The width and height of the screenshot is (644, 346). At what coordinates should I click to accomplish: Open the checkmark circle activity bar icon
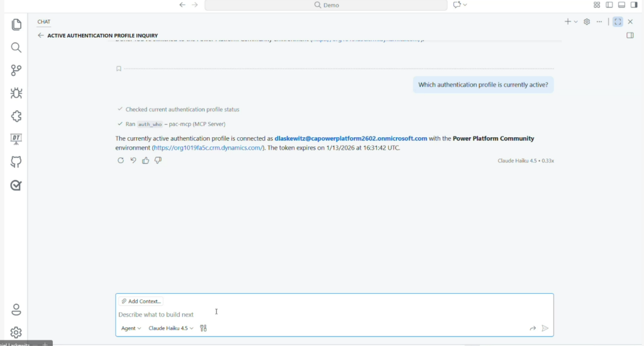click(x=16, y=186)
